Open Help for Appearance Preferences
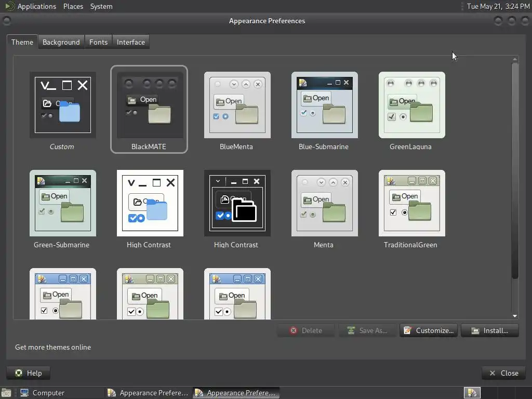 [29, 373]
